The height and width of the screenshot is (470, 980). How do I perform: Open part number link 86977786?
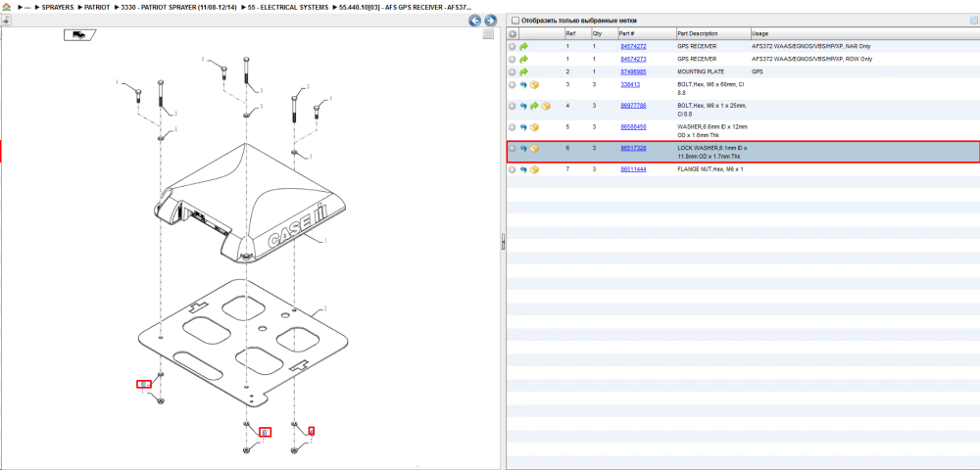[633, 106]
